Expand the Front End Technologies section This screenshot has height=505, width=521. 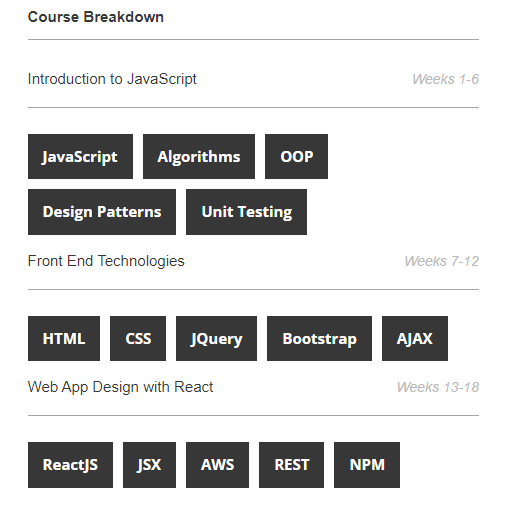pyautogui.click(x=253, y=261)
